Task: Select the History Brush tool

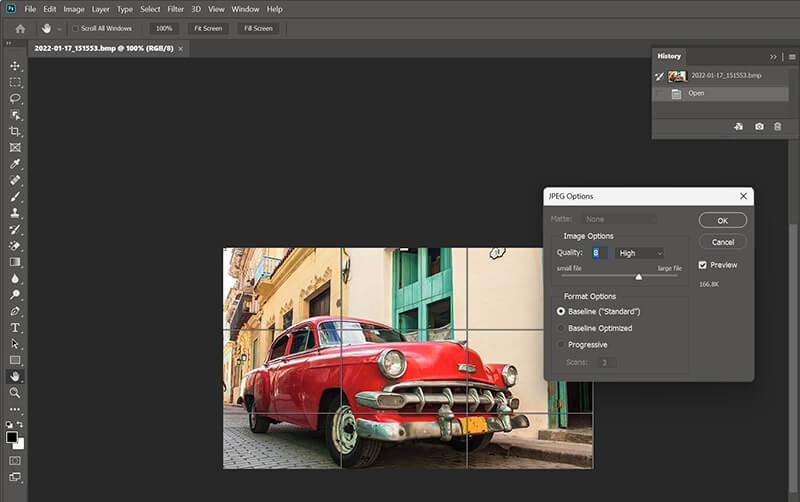Action: click(x=15, y=229)
